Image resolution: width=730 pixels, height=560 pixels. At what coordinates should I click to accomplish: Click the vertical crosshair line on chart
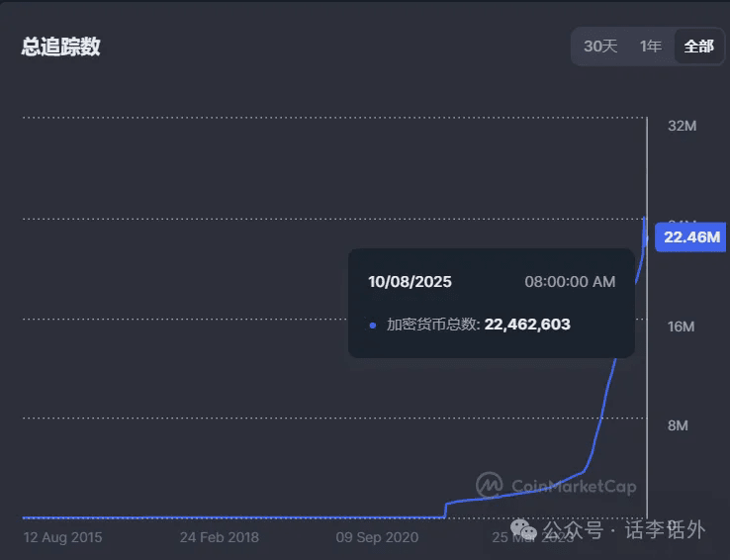coord(647,396)
